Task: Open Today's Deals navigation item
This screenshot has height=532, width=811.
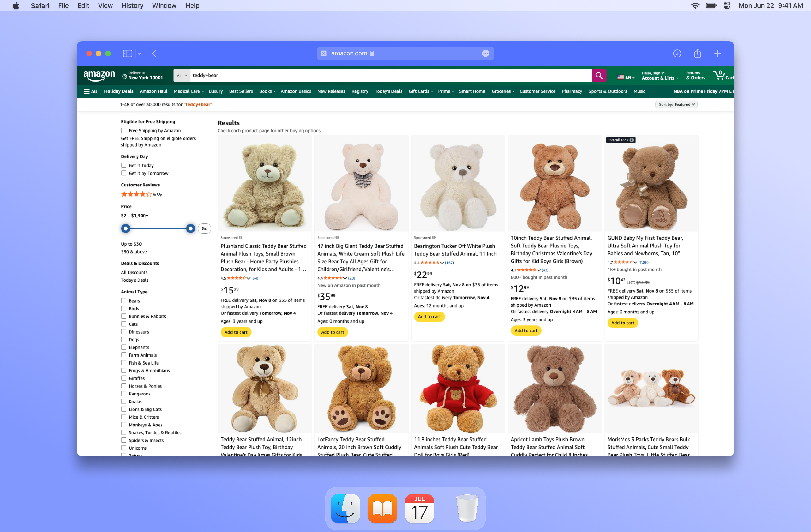Action: [x=388, y=91]
